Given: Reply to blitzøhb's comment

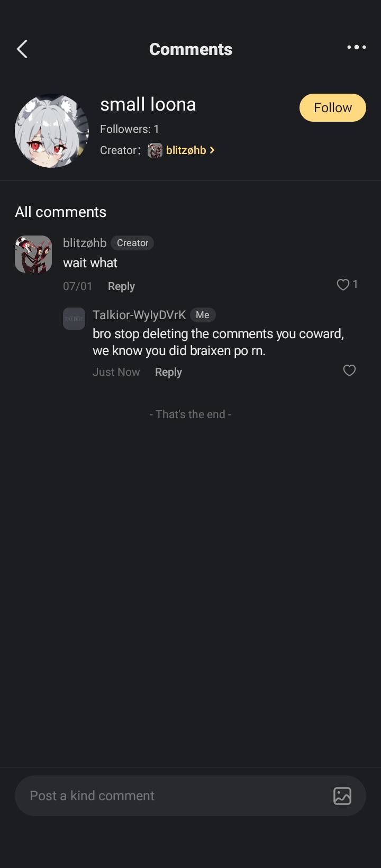Looking at the screenshot, I should coord(121,286).
